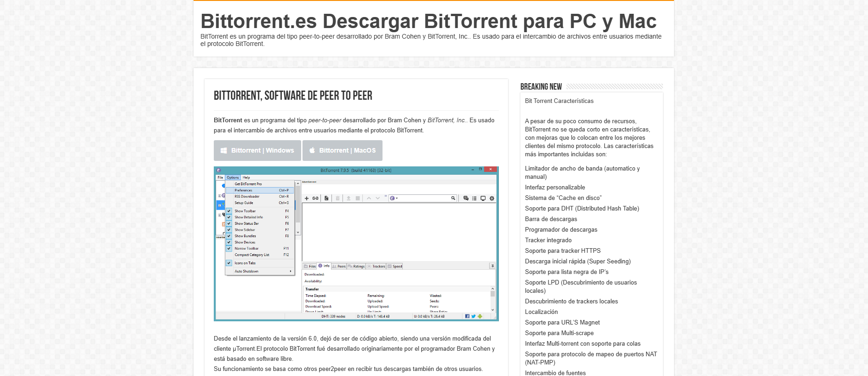Switch to the Files tab
The image size is (868, 376).
(x=310, y=266)
